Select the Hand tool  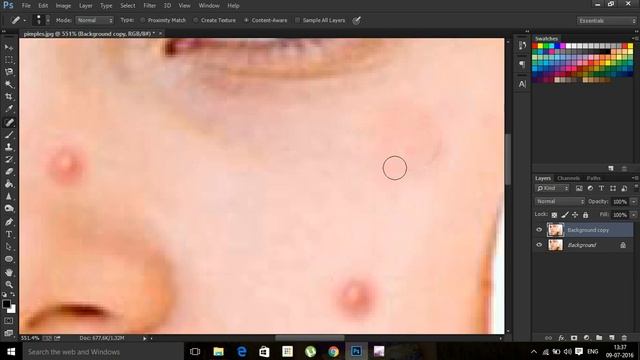pos(9,272)
